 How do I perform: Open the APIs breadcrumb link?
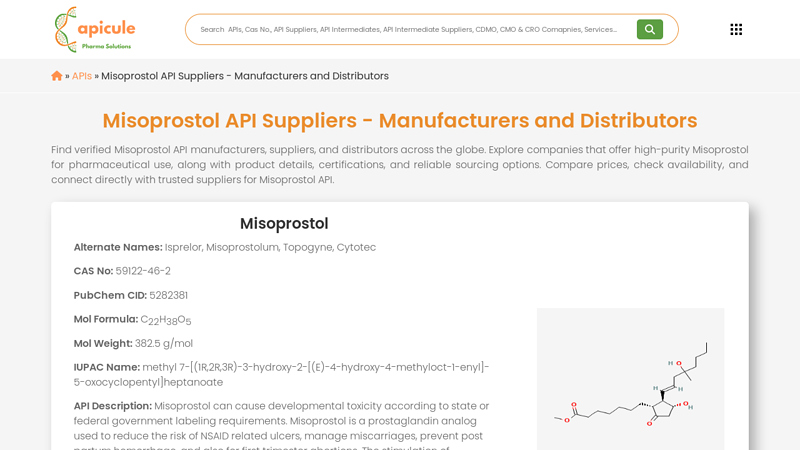coord(82,76)
